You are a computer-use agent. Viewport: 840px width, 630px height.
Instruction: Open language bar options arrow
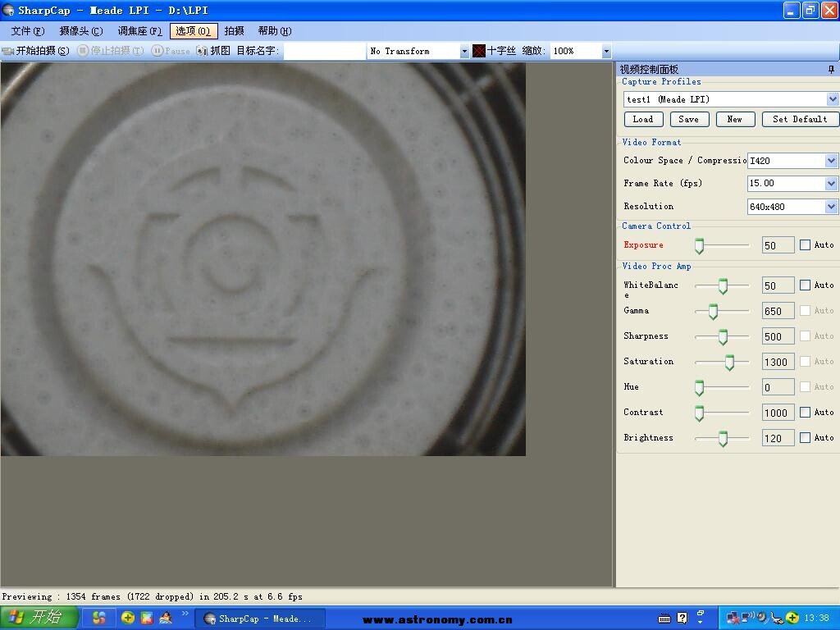click(701, 622)
